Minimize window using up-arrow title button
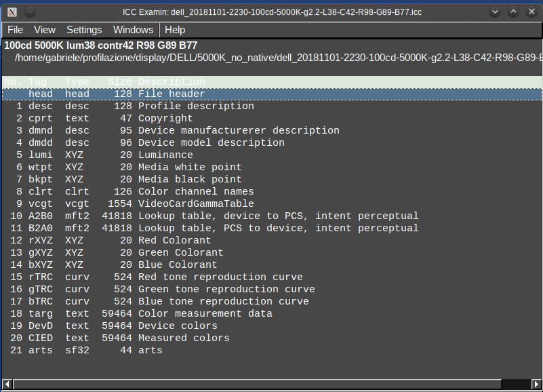 [513, 12]
